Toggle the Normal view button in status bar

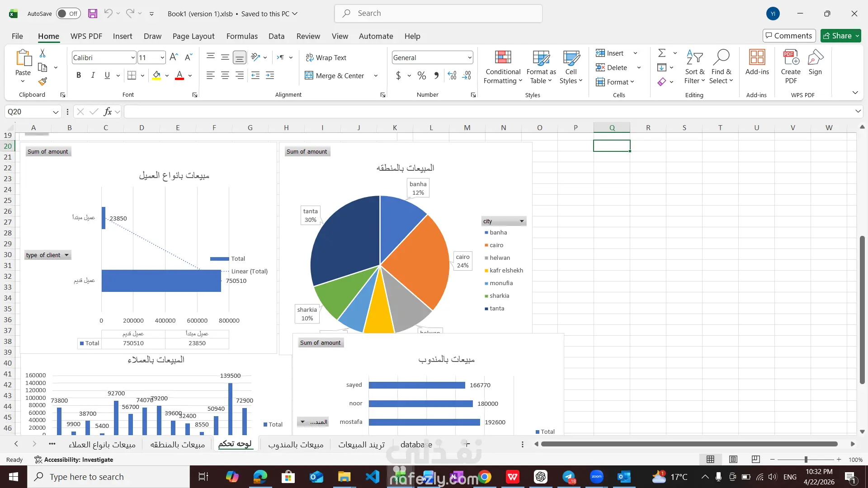tap(711, 460)
